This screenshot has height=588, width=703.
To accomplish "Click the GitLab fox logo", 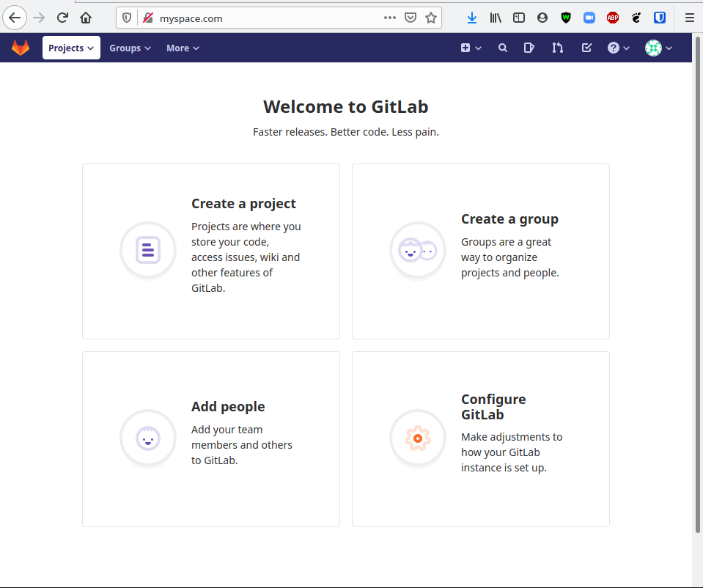I will coord(21,48).
